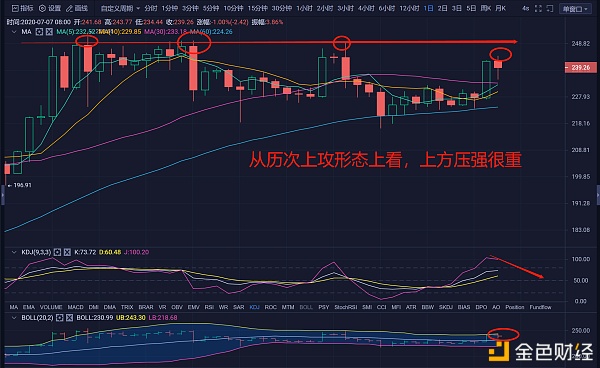Select the highlighted KDJ indicator
The width and height of the screenshot is (600, 368).
point(254,307)
